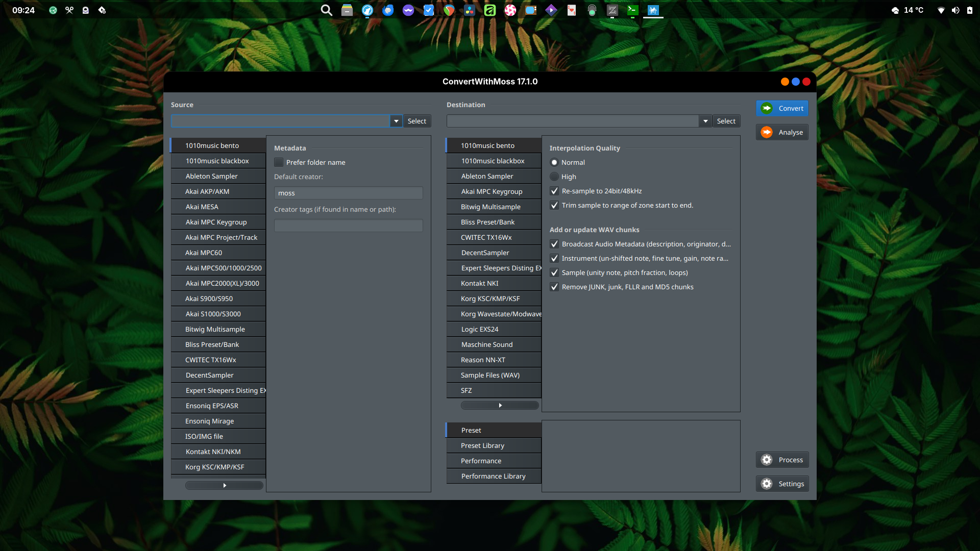Viewport: 980px width, 551px height.
Task: Select the Kontakt NKI destination tab
Action: tap(494, 283)
